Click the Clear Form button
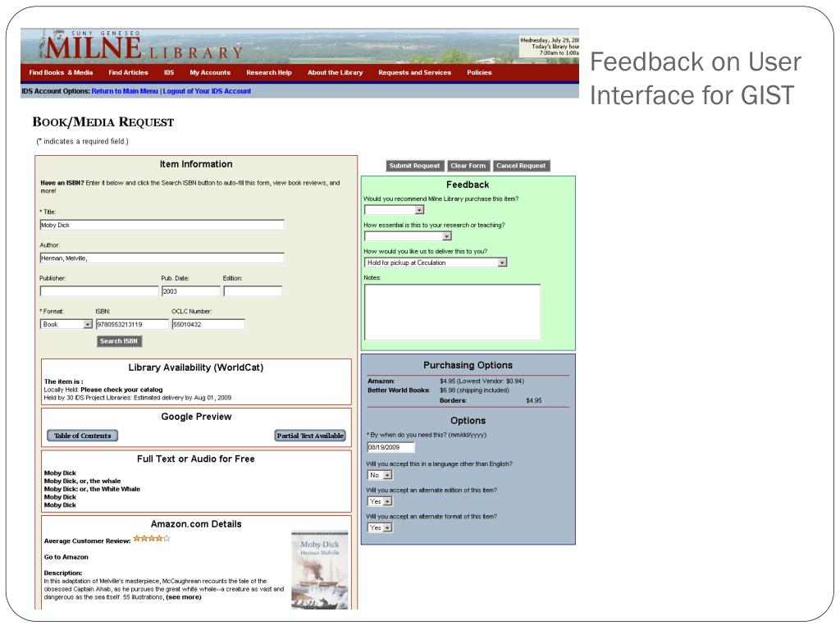This screenshot has height=630, width=840. point(468,166)
